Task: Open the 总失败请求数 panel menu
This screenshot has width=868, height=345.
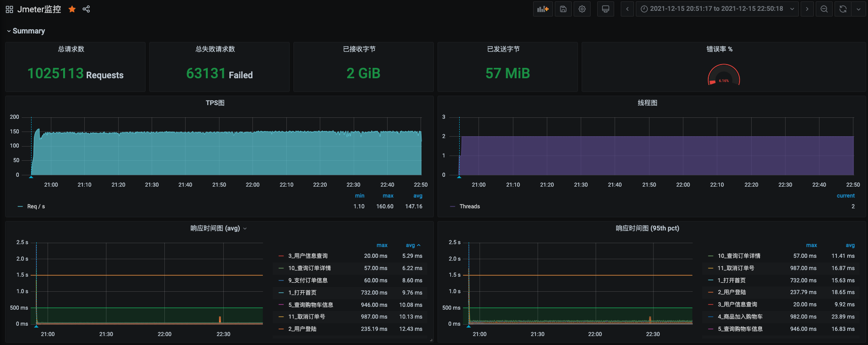Action: tap(215, 49)
